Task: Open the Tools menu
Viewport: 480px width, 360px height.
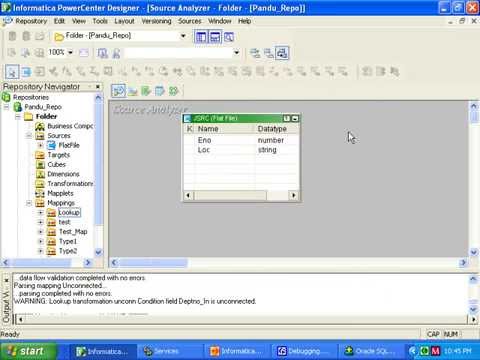Action: pos(100,21)
